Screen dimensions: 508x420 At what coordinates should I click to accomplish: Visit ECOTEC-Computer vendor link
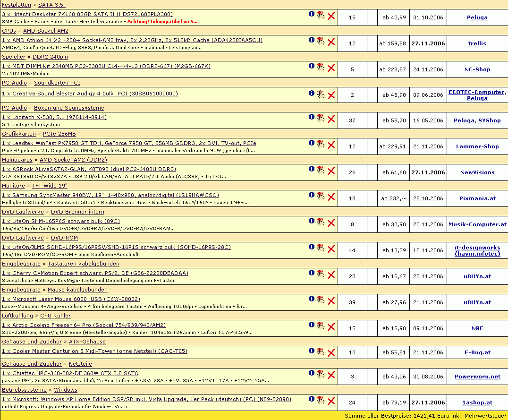click(476, 92)
